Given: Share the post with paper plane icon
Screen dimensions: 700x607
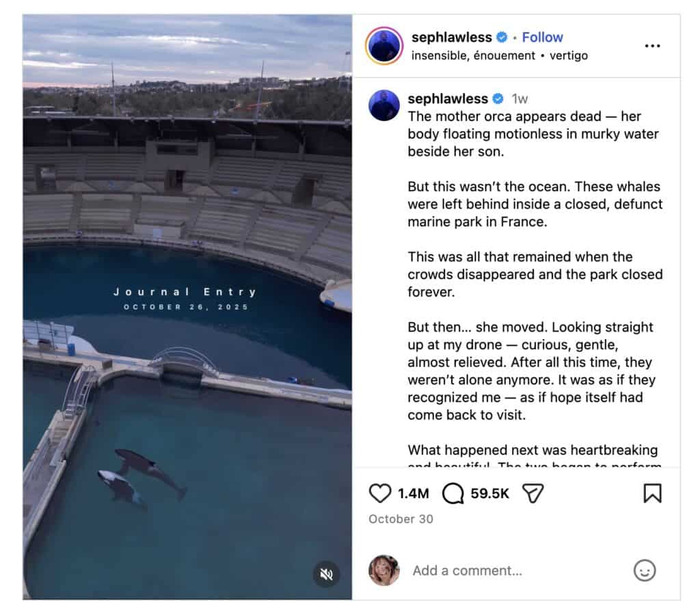Looking at the screenshot, I should (x=533, y=493).
